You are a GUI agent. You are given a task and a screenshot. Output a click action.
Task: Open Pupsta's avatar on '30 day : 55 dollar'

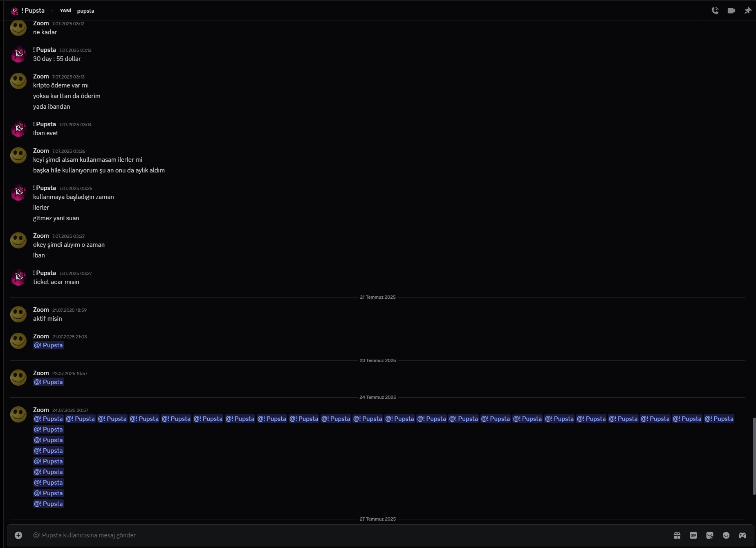tap(18, 54)
